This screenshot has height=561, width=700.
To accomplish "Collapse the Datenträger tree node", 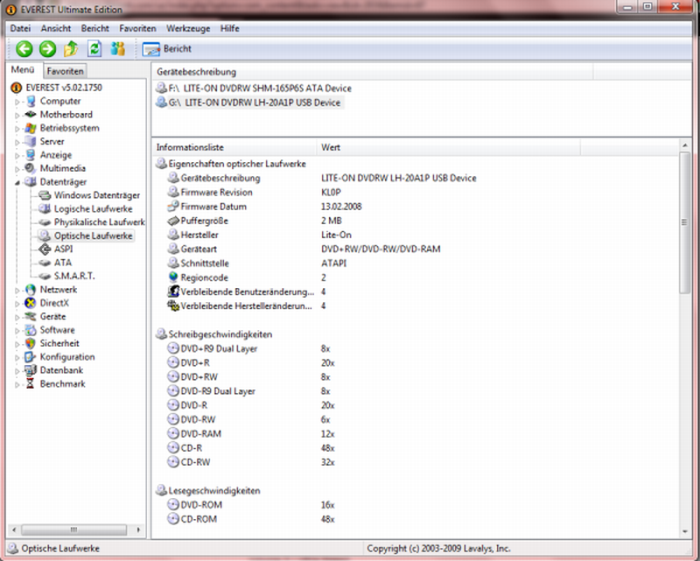I will click(17, 183).
